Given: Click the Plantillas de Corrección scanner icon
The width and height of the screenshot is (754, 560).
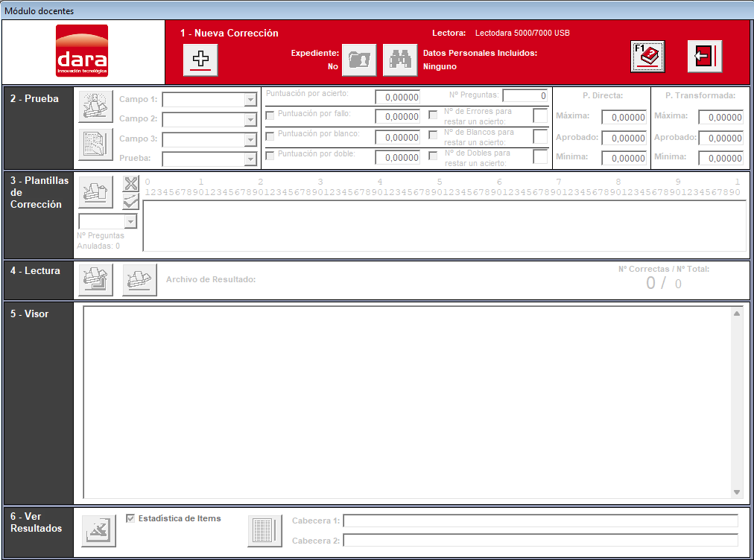Looking at the screenshot, I should point(95,192).
